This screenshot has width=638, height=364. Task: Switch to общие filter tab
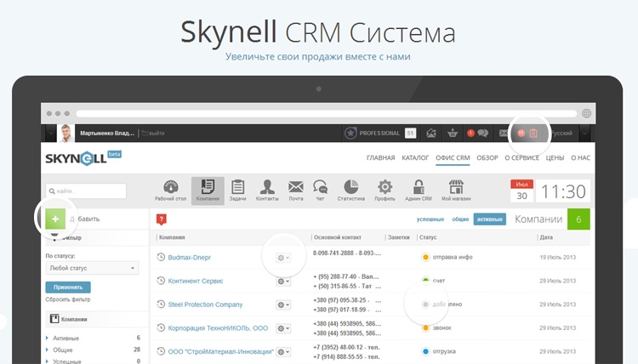coord(460,219)
